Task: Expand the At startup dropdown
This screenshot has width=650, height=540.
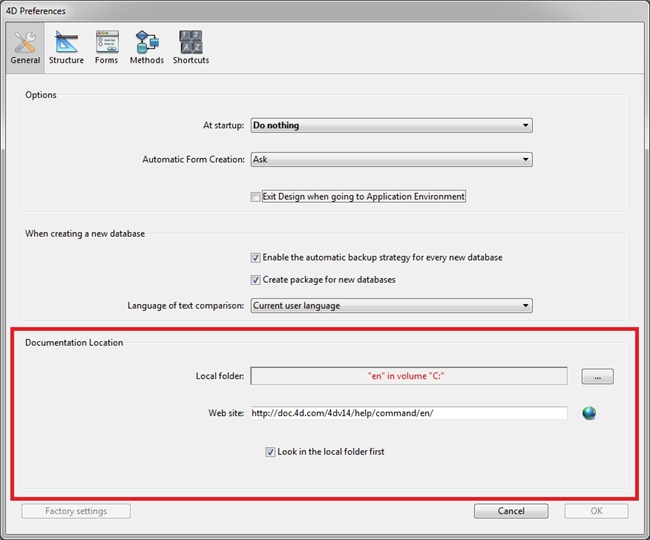Action: coord(390,126)
